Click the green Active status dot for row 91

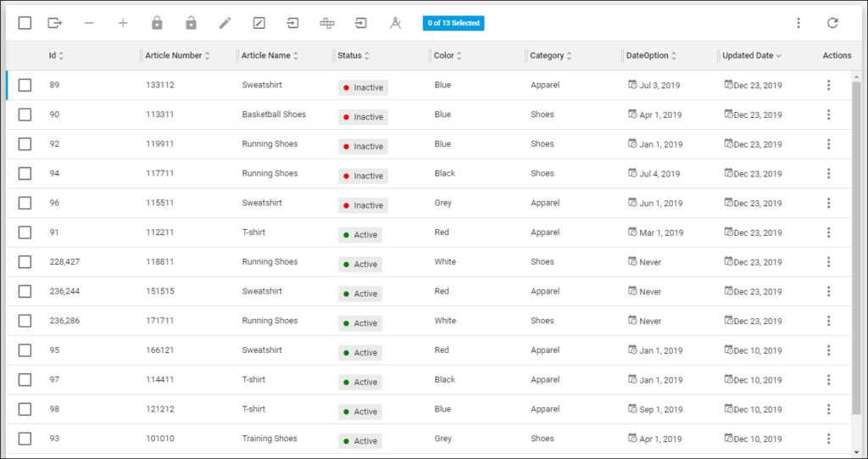[346, 235]
